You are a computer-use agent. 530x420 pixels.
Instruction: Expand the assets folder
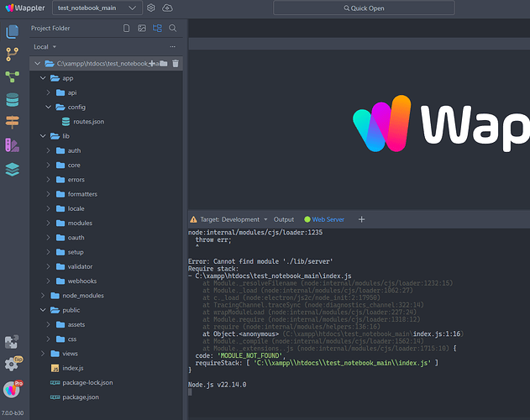click(49, 324)
